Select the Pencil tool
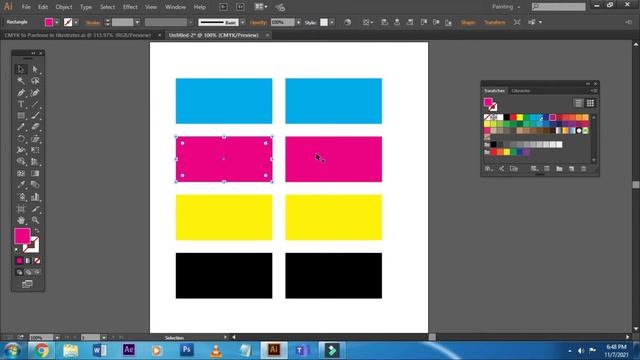Image resolution: width=640 pixels, height=360 pixels. click(x=21, y=127)
